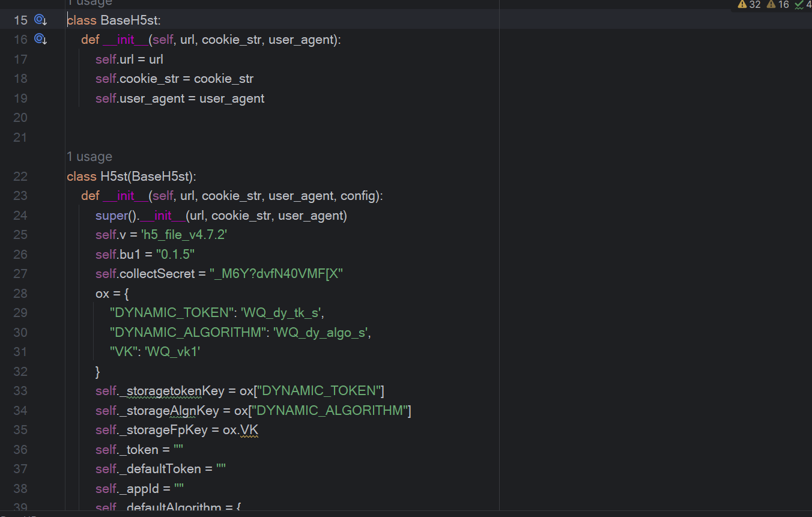Click the string "0.1.5" on line 26

point(175,255)
